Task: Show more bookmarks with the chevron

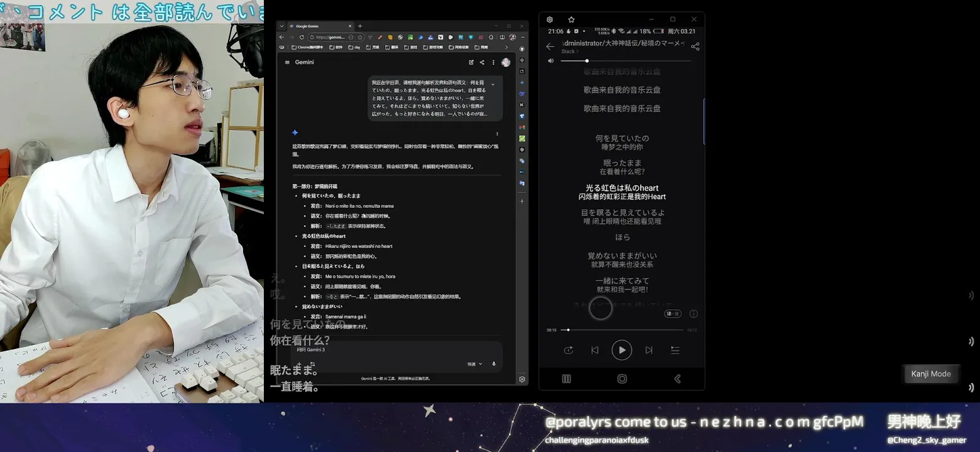Action: pos(506,47)
